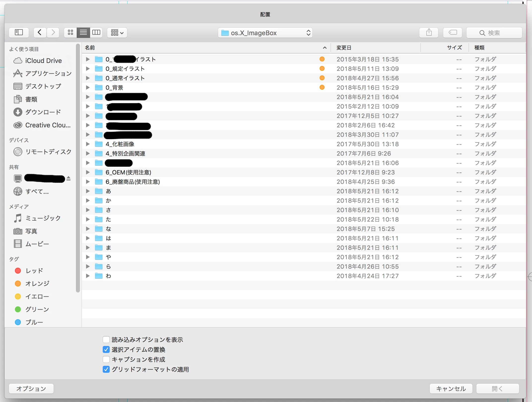Image resolution: width=532 pixels, height=402 pixels.
Task: Click the Share toolbar icon
Action: pyautogui.click(x=429, y=32)
